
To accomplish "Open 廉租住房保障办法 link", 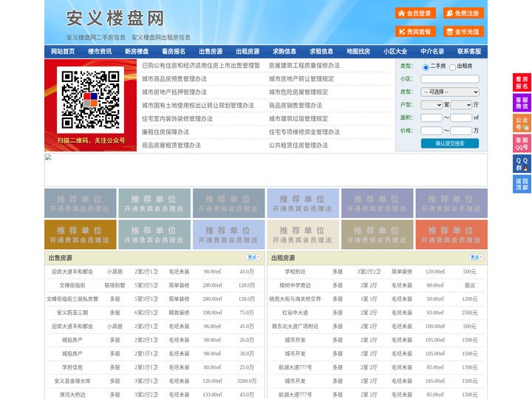I will [166, 132].
